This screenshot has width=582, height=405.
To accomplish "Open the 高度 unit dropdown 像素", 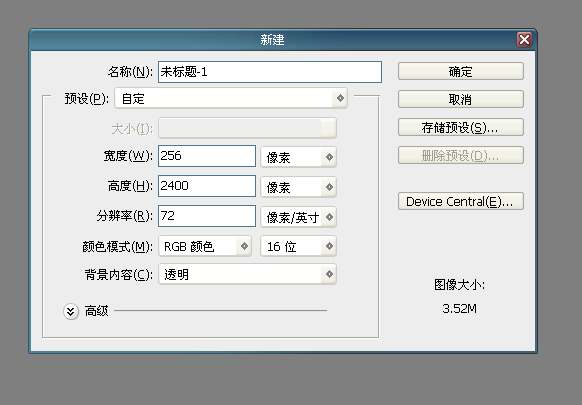I will click(298, 187).
